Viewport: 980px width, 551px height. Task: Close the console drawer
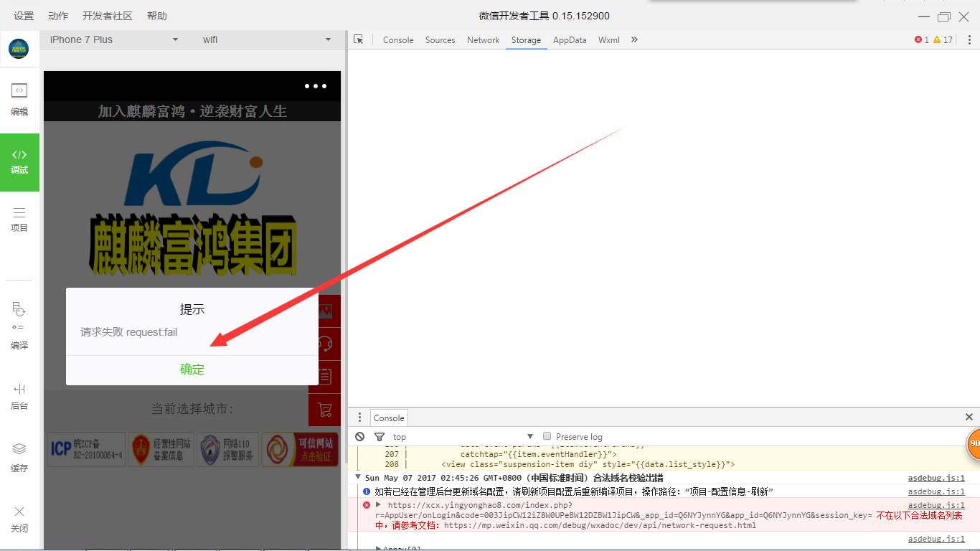click(x=969, y=417)
